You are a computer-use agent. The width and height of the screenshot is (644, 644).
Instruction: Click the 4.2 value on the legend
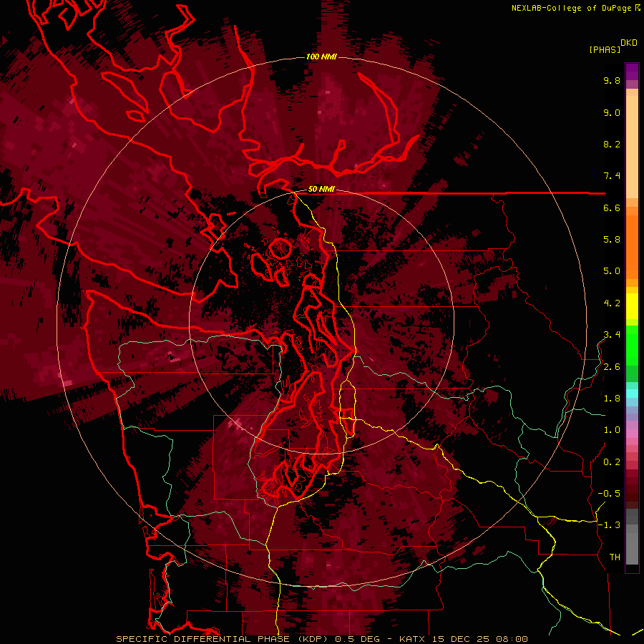pyautogui.click(x=612, y=303)
